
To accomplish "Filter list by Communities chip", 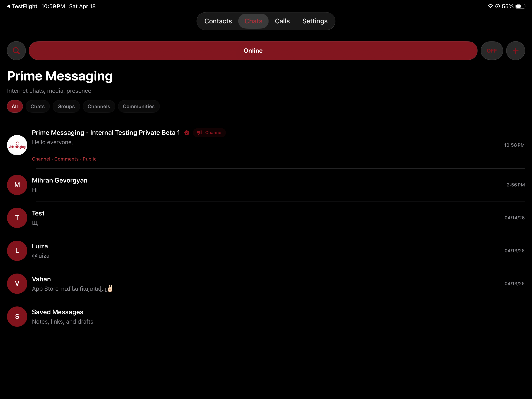I will pos(139,106).
